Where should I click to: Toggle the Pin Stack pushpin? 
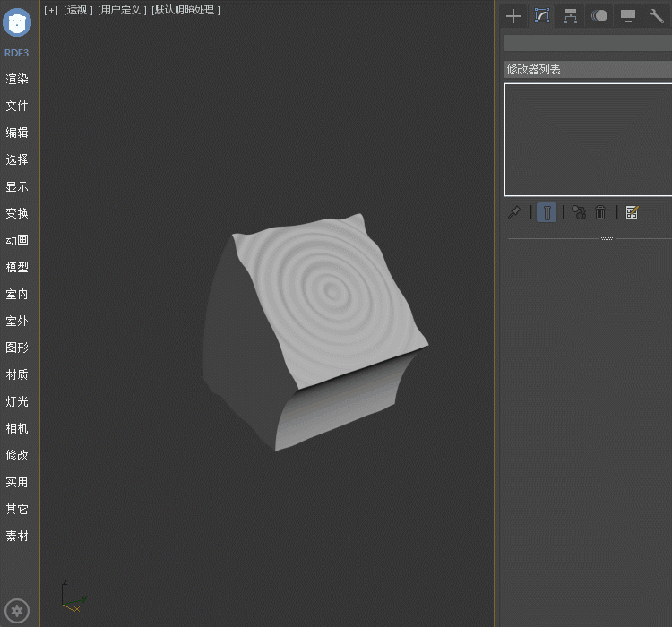[x=514, y=212]
